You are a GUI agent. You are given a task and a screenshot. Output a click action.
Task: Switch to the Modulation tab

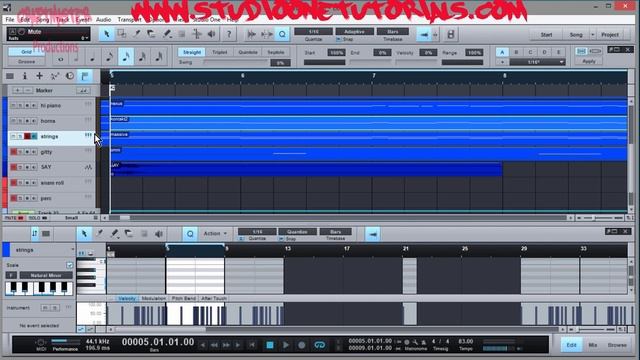(153, 298)
